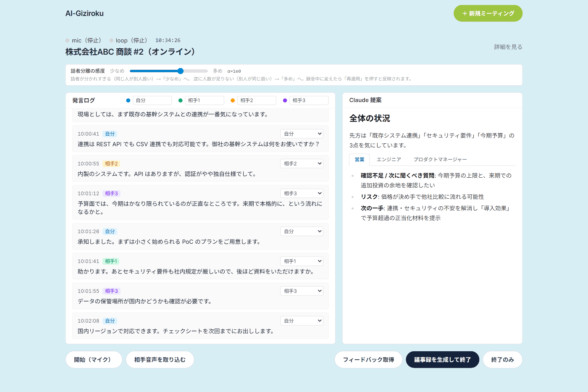Click the 自分 tag on the 10:00:41 entry
This screenshot has width=588, height=392.
click(110, 134)
